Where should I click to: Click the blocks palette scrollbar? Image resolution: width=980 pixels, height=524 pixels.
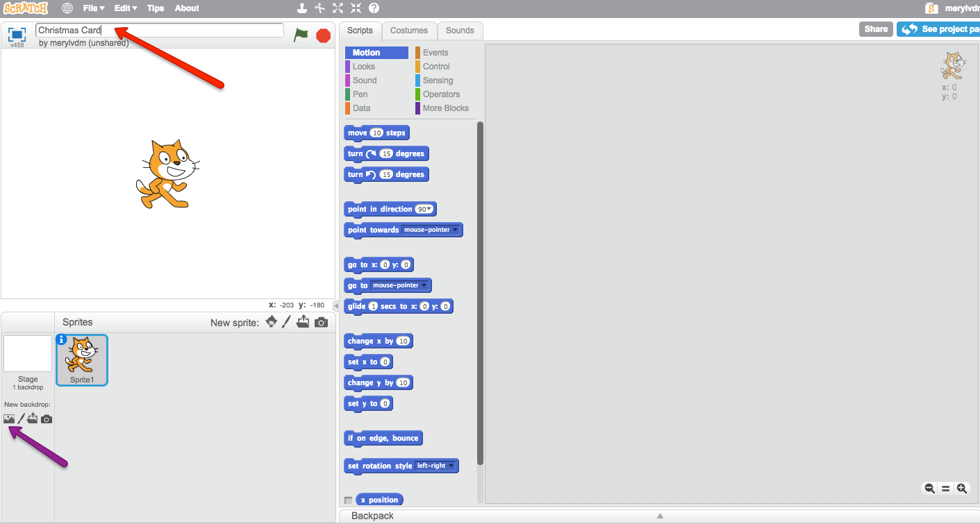(x=480, y=293)
